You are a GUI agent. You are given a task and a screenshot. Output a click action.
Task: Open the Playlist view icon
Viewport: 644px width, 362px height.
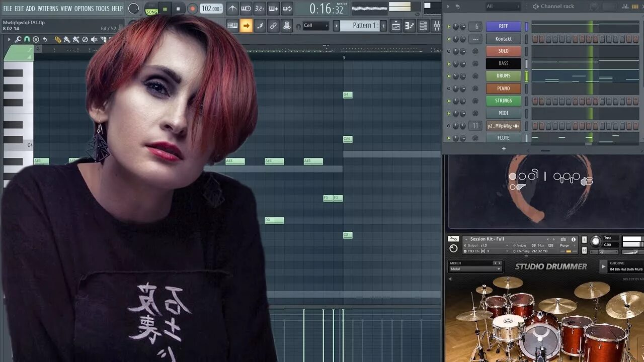(396, 26)
